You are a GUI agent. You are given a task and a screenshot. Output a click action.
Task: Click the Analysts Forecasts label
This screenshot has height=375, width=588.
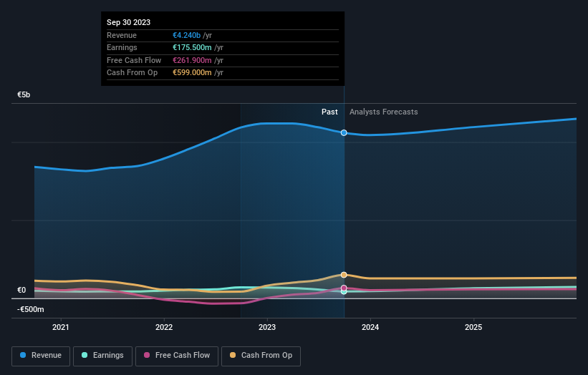(384, 112)
